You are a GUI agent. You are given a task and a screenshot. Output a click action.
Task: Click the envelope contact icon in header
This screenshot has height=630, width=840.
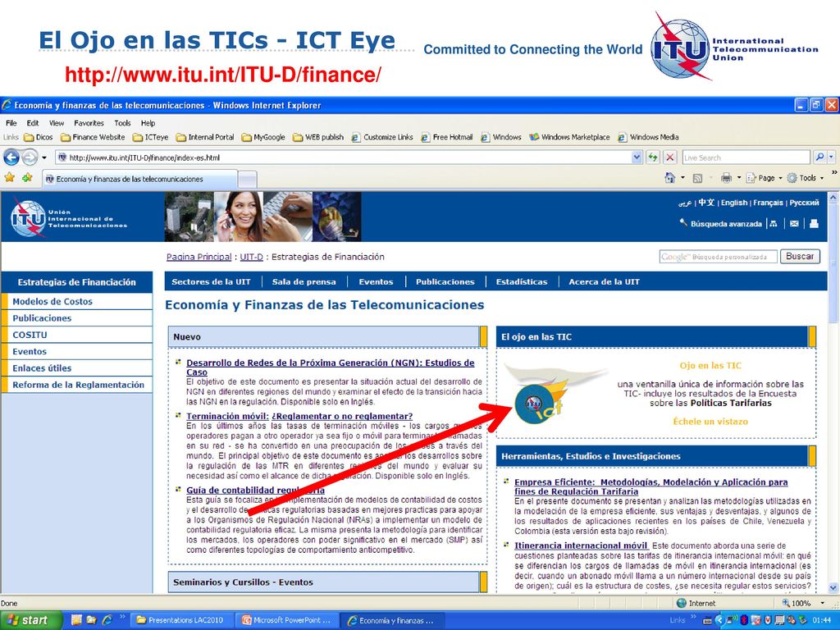794,223
